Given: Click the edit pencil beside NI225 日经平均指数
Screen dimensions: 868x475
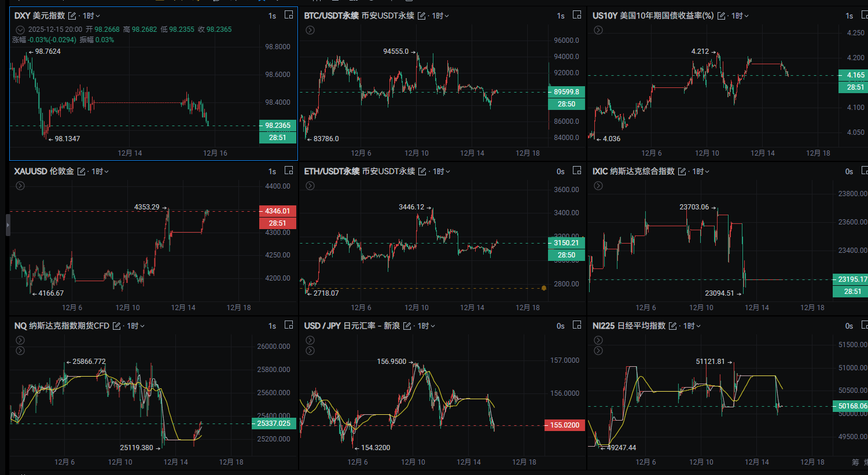Looking at the screenshot, I should [672, 326].
